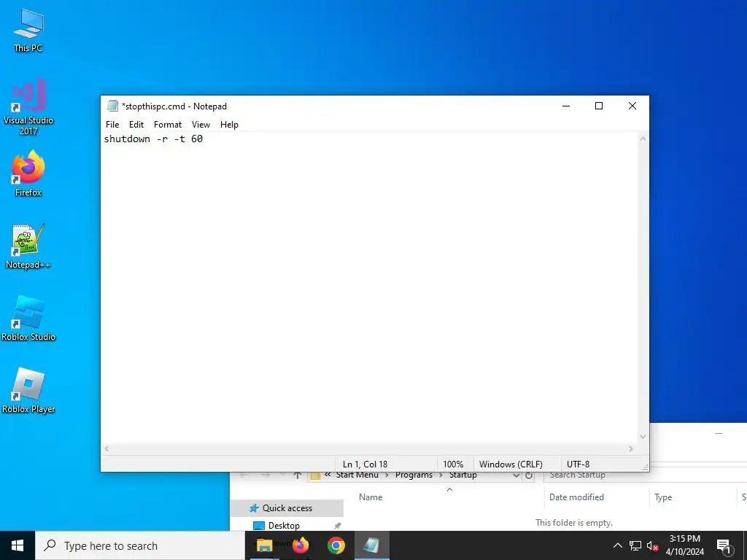Click the Explorer up-directory arrow
This screenshot has width=747, height=560.
(x=298, y=475)
